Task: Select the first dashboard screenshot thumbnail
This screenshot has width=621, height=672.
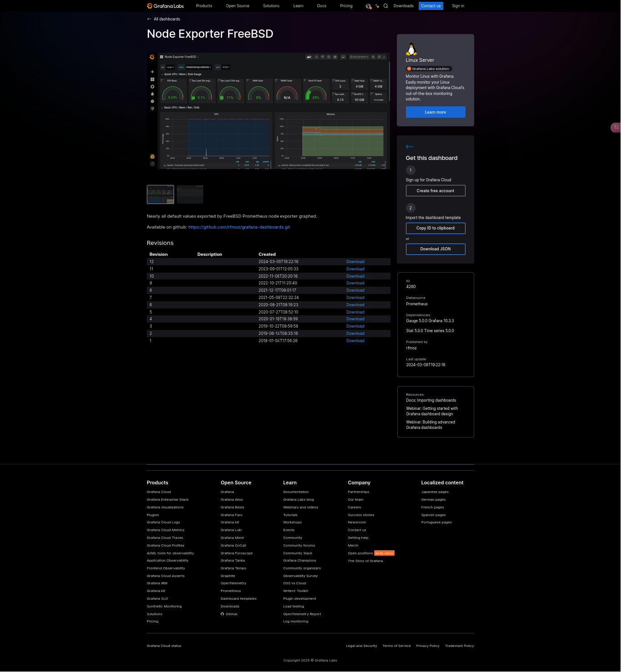Action: coord(160,194)
